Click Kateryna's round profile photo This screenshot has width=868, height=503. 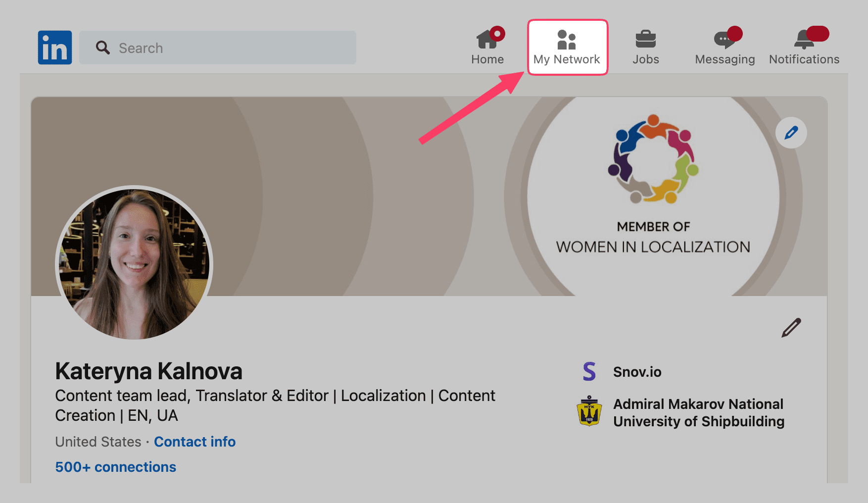coord(134,263)
